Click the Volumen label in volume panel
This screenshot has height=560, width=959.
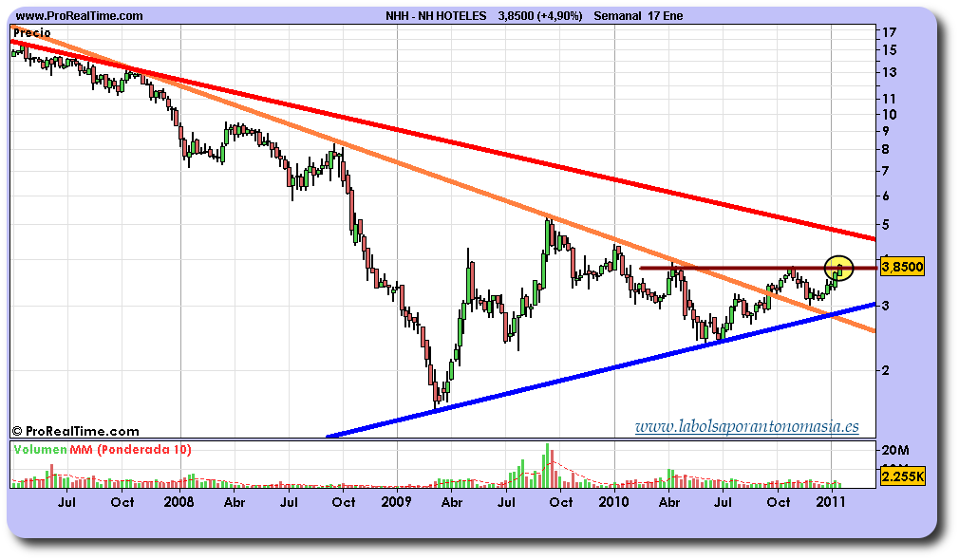click(40, 450)
